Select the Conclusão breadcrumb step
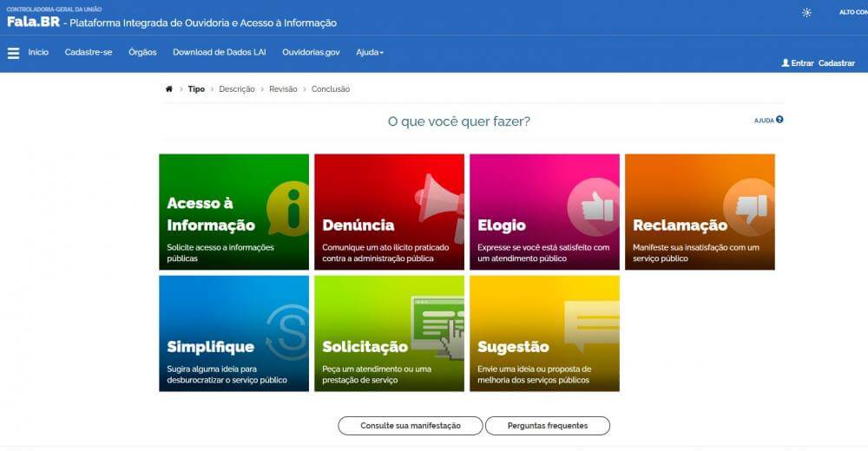This screenshot has height=451, width=868. [x=331, y=89]
